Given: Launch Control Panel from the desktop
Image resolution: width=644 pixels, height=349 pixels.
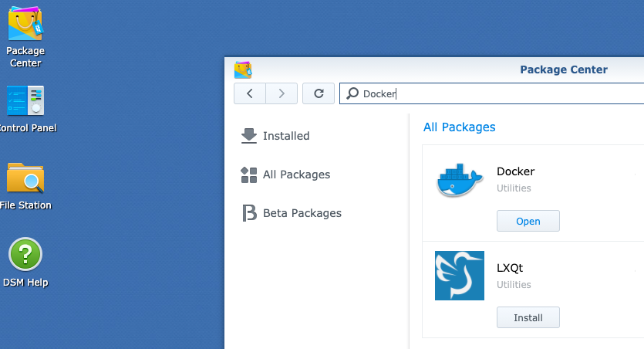Looking at the screenshot, I should (25, 101).
